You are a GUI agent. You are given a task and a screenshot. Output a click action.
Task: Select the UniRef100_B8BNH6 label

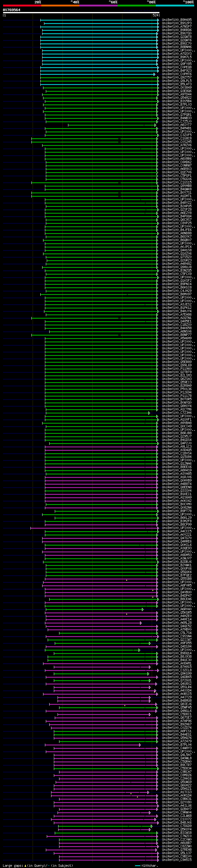point(176,47)
